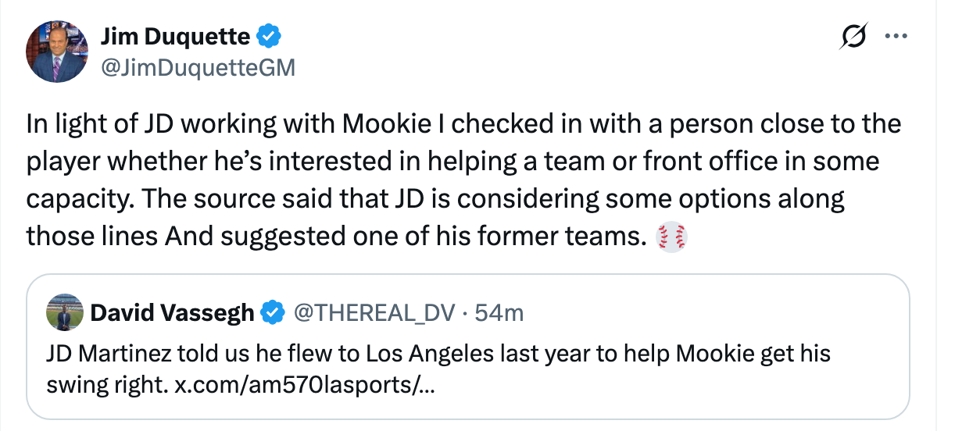Click 'Los Angeles' in the quoted post
This screenshot has width=980, height=431.
(426, 355)
